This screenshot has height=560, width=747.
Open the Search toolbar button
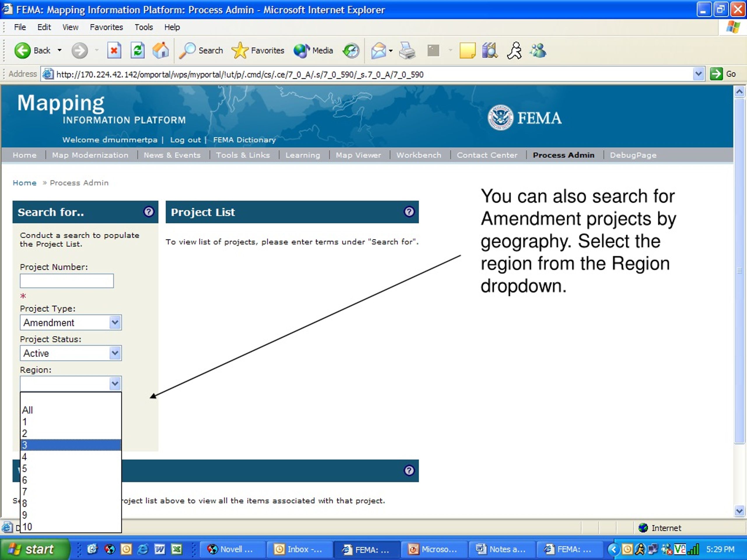click(201, 51)
